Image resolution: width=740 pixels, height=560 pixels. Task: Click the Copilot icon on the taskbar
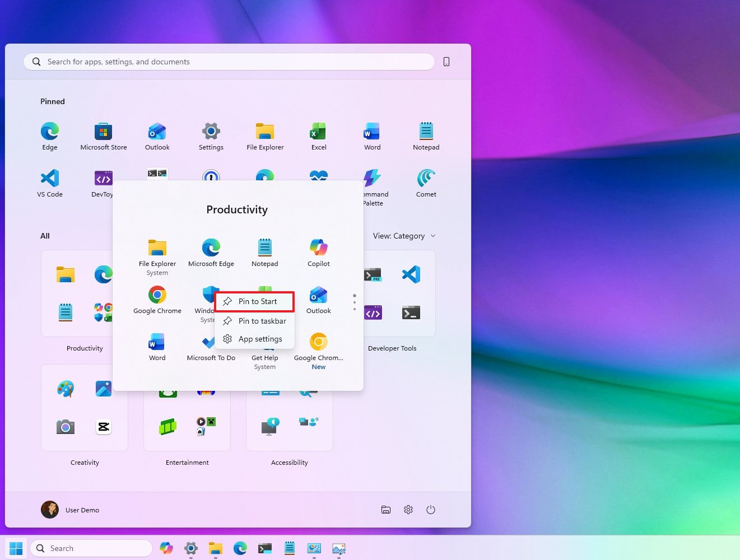pos(166,548)
